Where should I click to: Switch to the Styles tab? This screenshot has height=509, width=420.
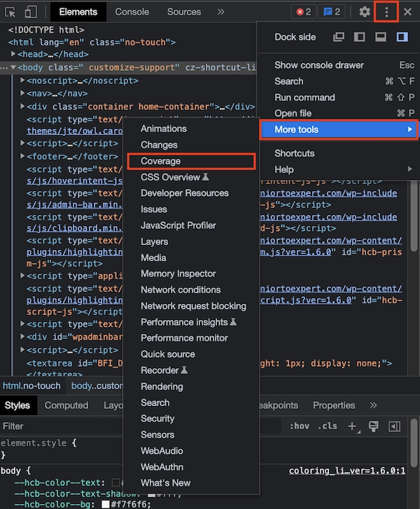tap(17, 405)
